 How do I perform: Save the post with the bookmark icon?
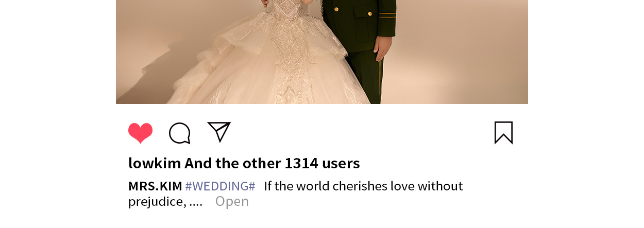(503, 133)
